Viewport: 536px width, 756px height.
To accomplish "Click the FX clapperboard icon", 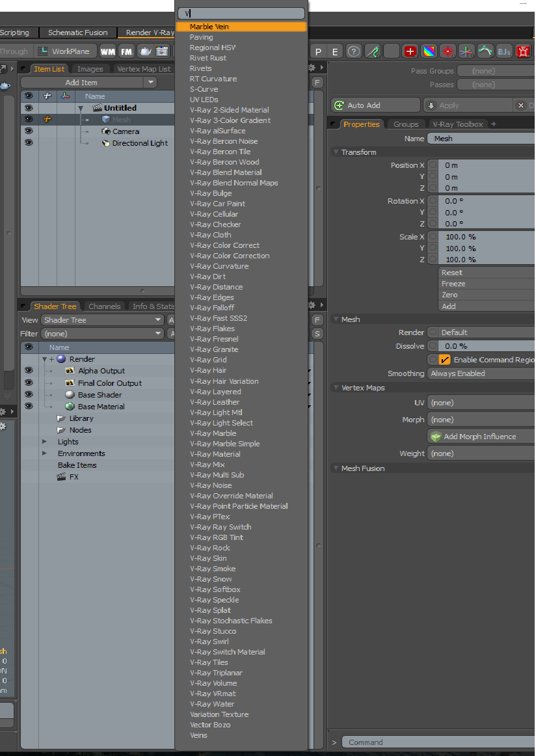I will coord(60,477).
